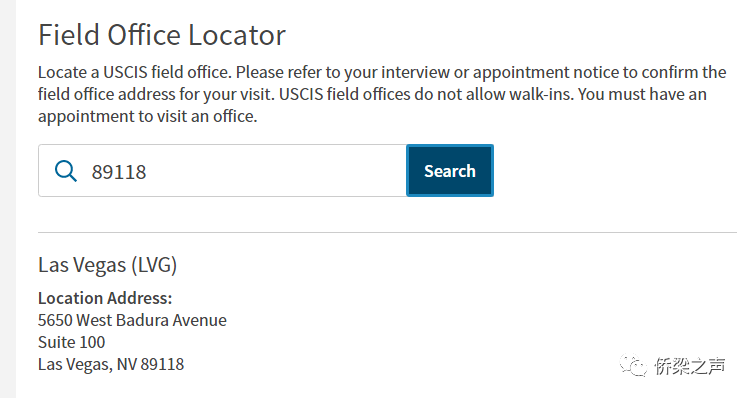Viewport: 749px width, 398px height.
Task: Click the 89118 text inside the search box
Action: coord(119,172)
